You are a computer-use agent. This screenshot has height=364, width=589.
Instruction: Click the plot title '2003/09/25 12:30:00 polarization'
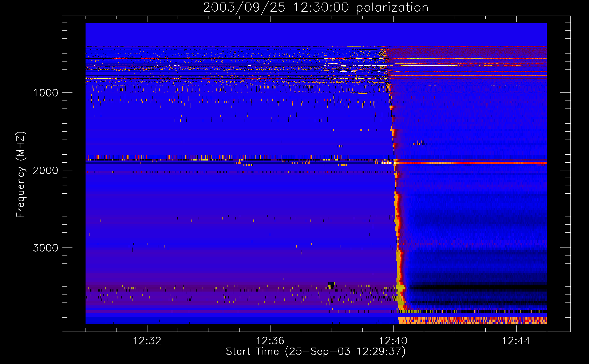click(x=316, y=8)
